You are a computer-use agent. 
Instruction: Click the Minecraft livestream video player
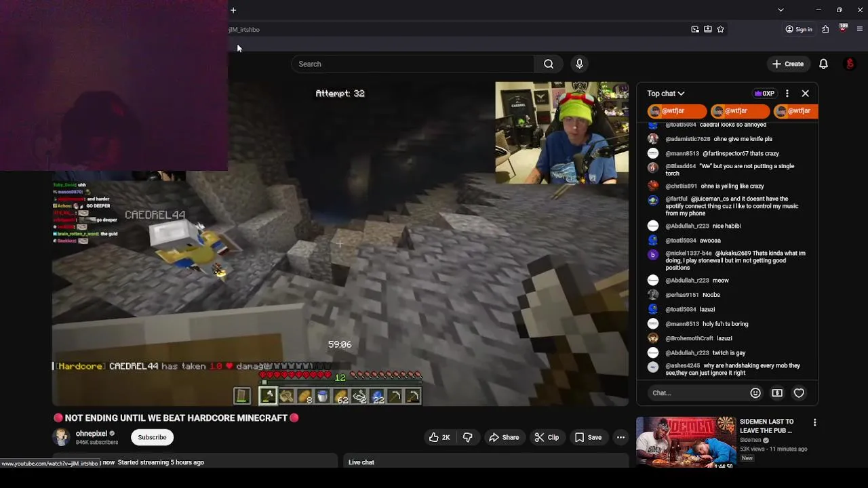(x=340, y=244)
